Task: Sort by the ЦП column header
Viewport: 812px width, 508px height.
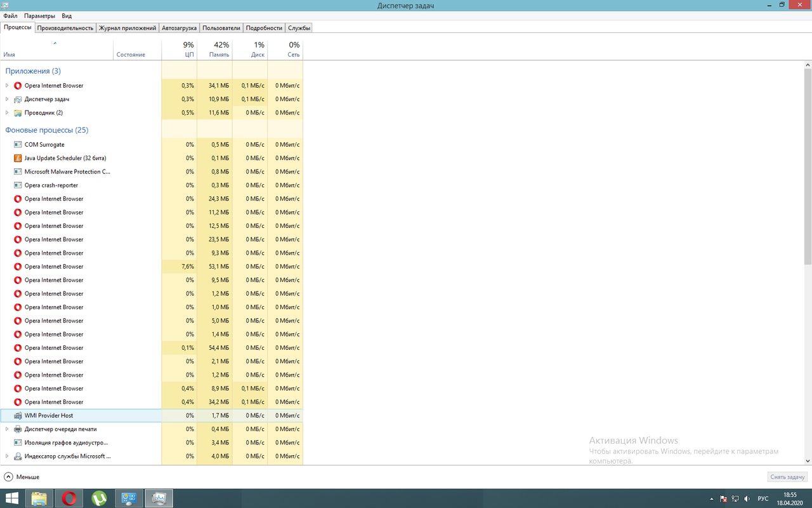Action: [180, 50]
